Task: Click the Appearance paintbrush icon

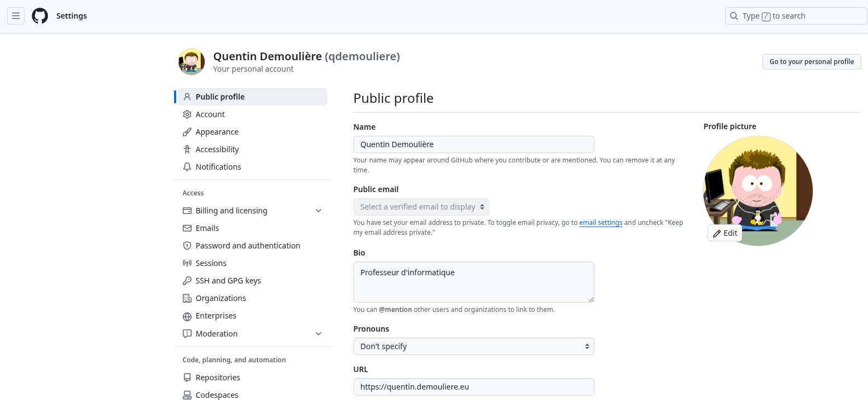Action: pos(187,132)
